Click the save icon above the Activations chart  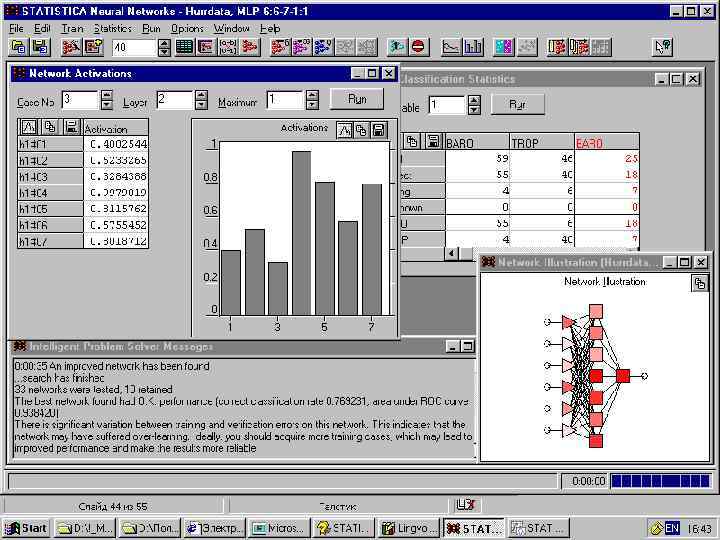coord(378,130)
